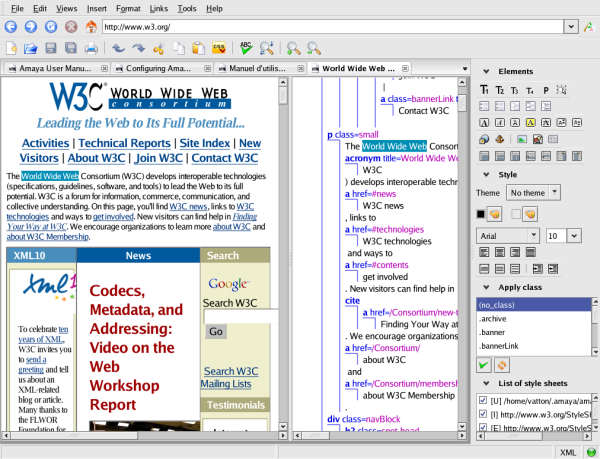The height and width of the screenshot is (459, 600).
Task: Click the Stop loading button
Action: click(70, 27)
